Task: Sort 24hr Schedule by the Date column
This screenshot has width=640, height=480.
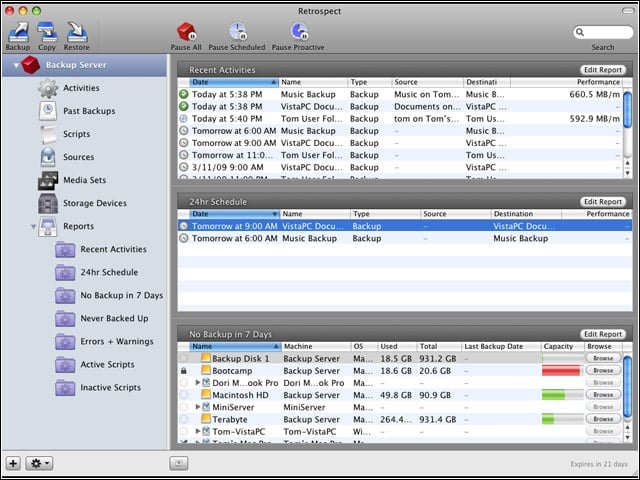Action: tap(234, 214)
